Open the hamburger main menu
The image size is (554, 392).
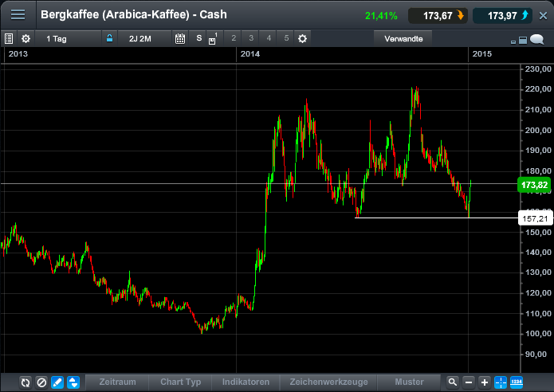point(18,15)
